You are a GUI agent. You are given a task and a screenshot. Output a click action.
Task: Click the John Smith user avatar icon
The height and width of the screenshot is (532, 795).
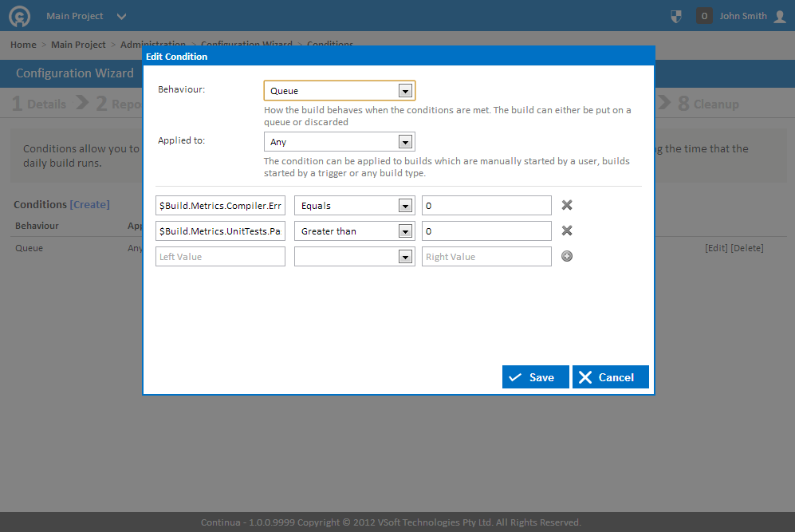point(780,16)
